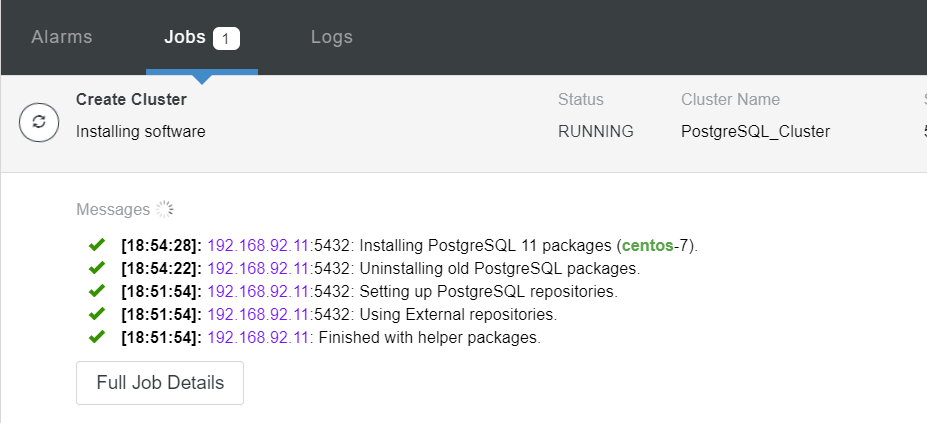Click the green centos link
927x423 pixels.
[646, 246]
